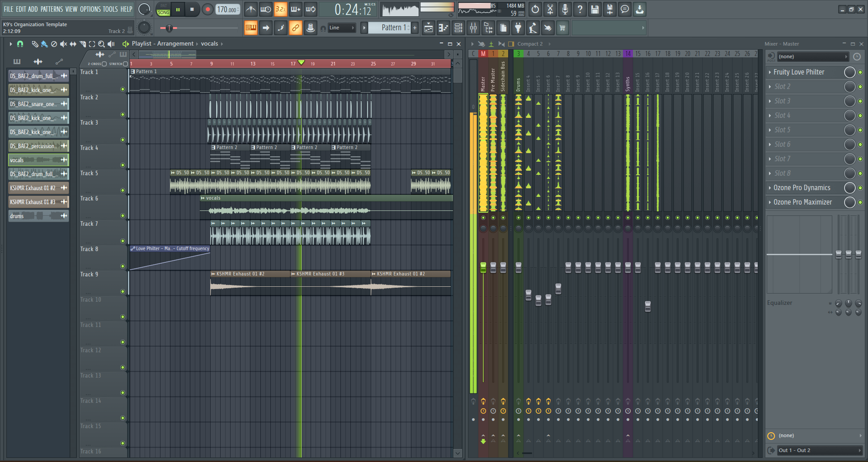
Task: Toggle loop recording icon
Action: [311, 9]
